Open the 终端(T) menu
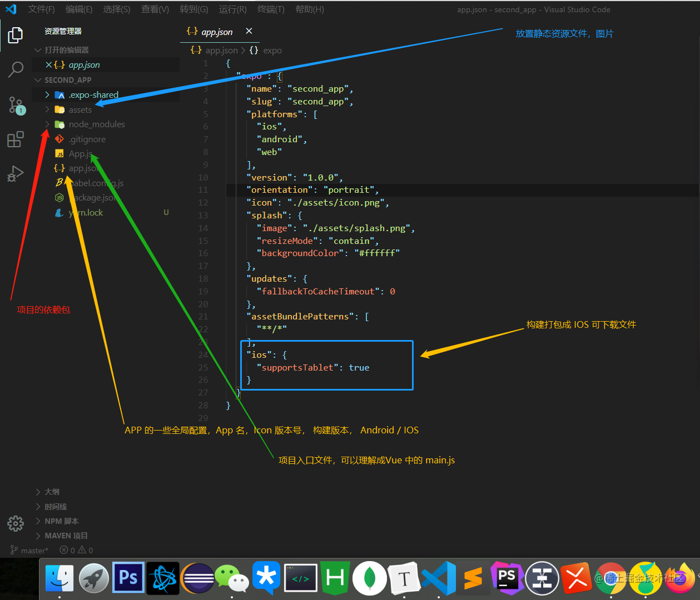Screen dimensions: 700x600 tap(271, 9)
